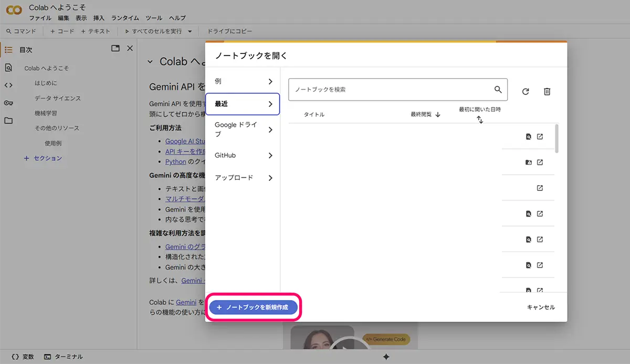
Task: Open in new tab beside the Drive folder icon
Action: [540, 163]
